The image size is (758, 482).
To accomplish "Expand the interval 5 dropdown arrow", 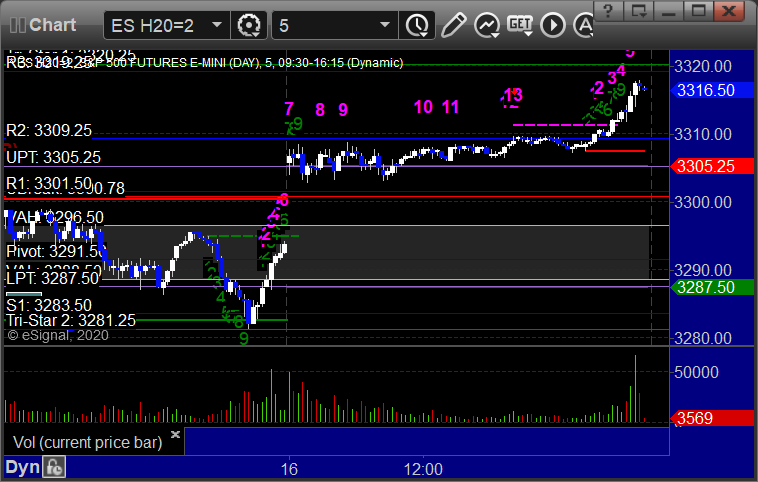I will [385, 25].
